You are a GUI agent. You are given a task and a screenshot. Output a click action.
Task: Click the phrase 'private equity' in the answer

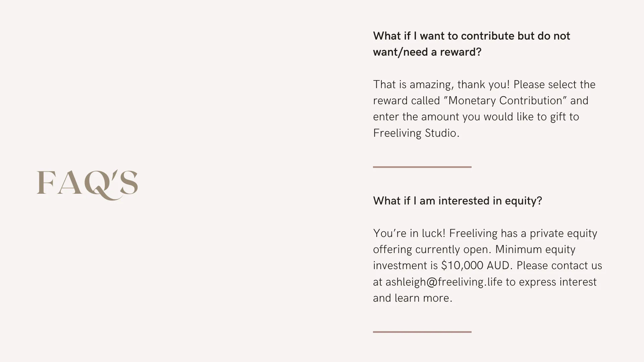[x=563, y=234]
